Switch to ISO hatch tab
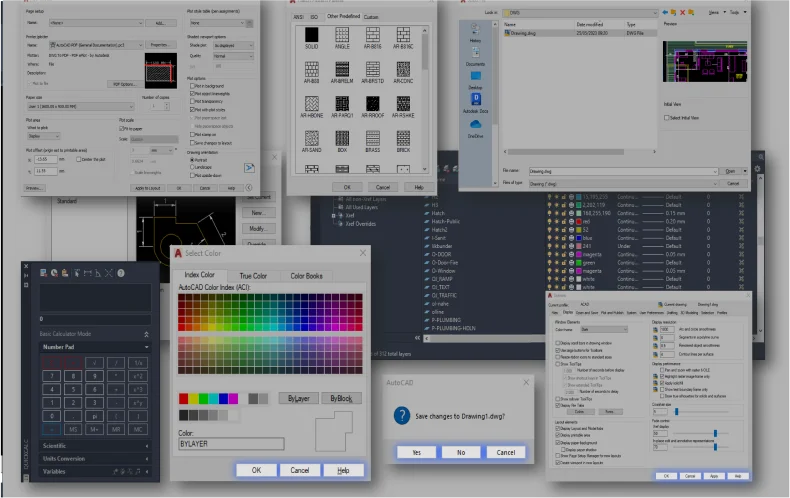 pos(314,17)
